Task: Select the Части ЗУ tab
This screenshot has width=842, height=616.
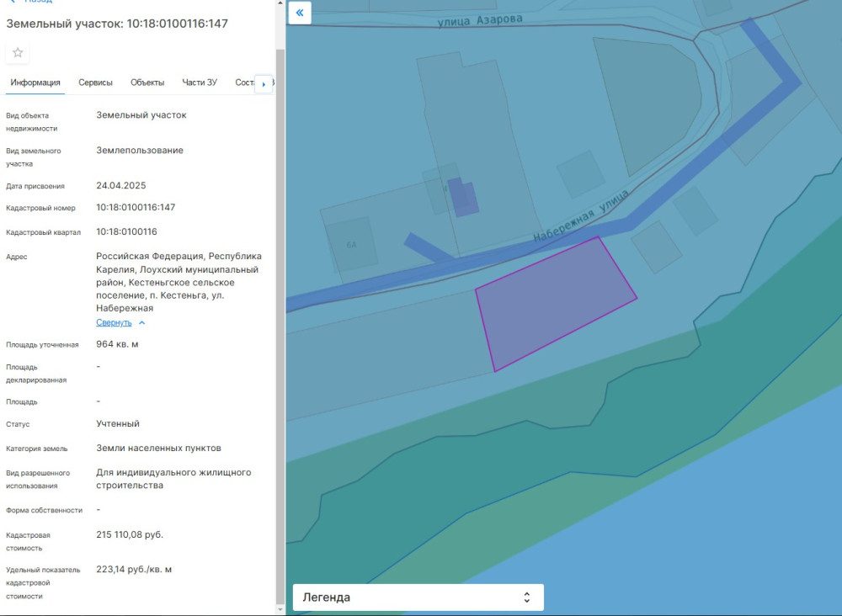Action: (200, 82)
